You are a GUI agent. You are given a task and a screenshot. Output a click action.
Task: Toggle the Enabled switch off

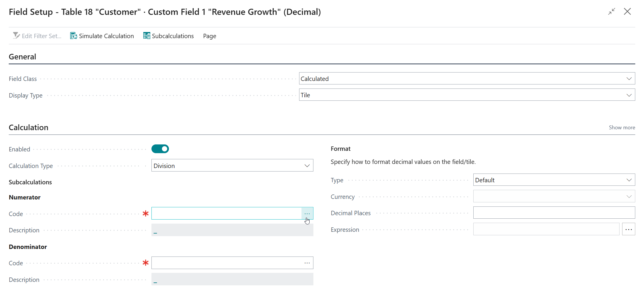coord(160,149)
